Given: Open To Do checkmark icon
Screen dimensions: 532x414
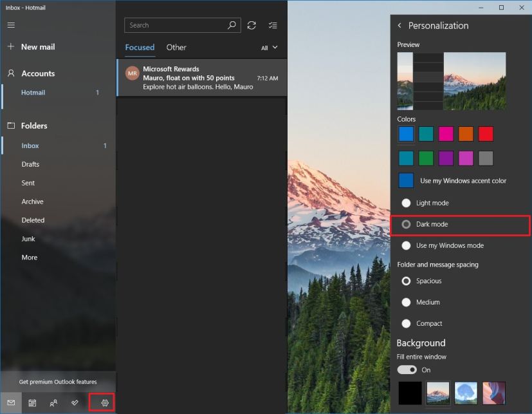Looking at the screenshot, I should click(x=75, y=403).
